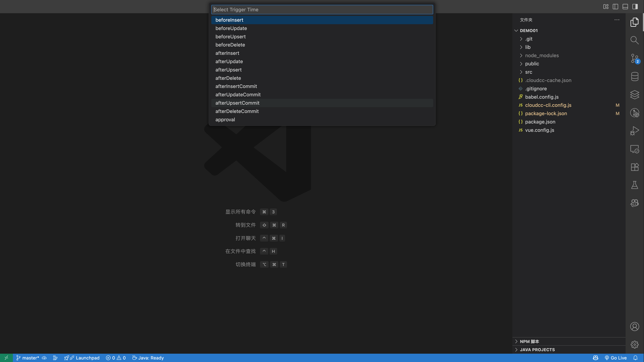Open the Extensions view icon
The width and height of the screenshot is (644, 362).
coord(634,167)
